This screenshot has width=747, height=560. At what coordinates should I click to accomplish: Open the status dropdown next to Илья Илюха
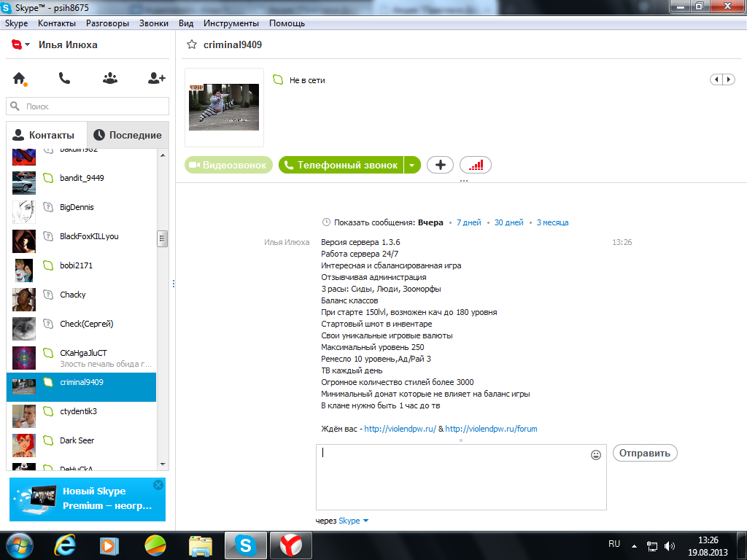click(x=27, y=44)
